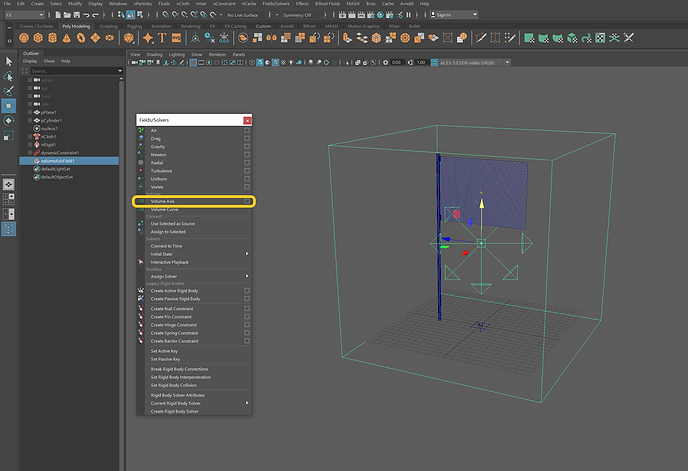Open the Sign In dropdown
This screenshot has width=688, height=471.
(454, 15)
